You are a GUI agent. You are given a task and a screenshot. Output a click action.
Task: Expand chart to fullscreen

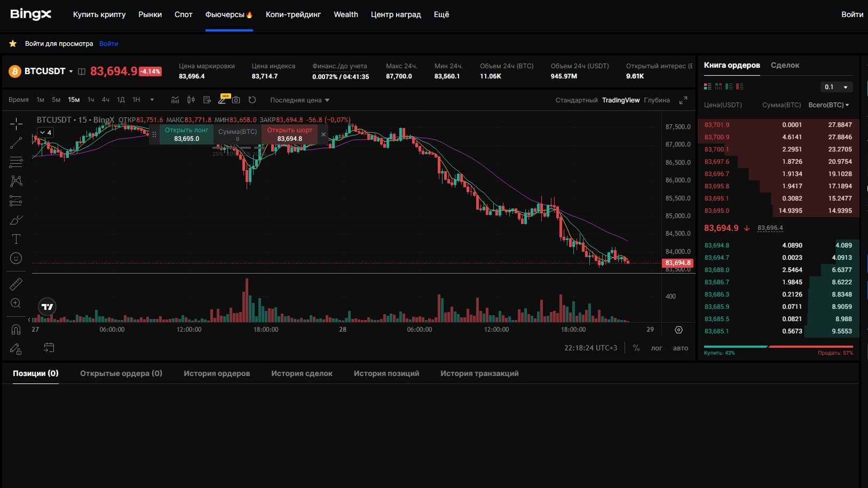pos(683,100)
